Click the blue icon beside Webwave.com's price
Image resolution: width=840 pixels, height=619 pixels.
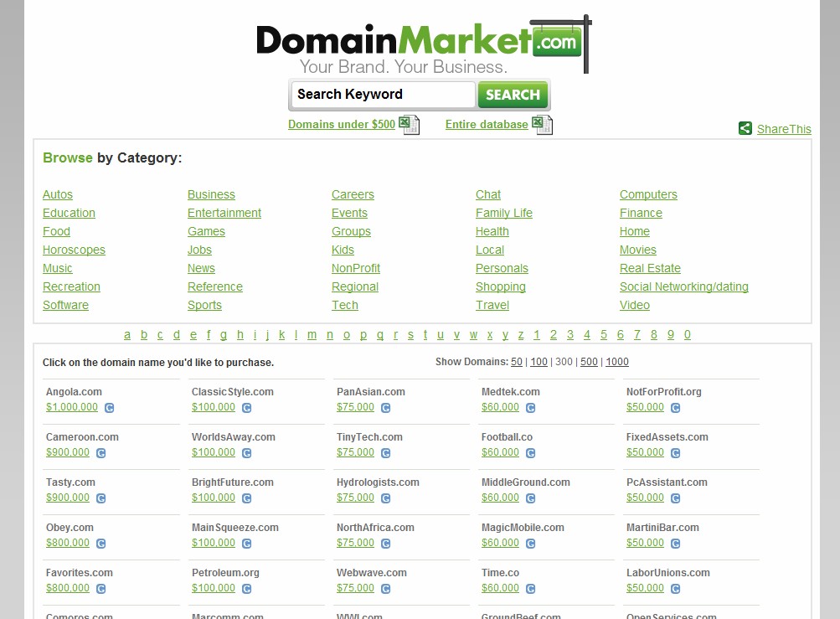[386, 589]
